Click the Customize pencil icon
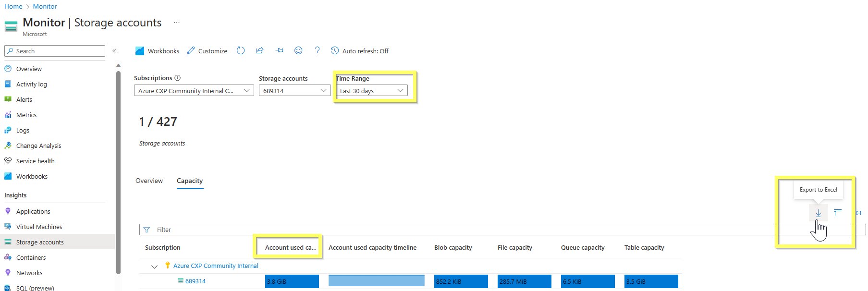The width and height of the screenshot is (868, 291). [191, 50]
